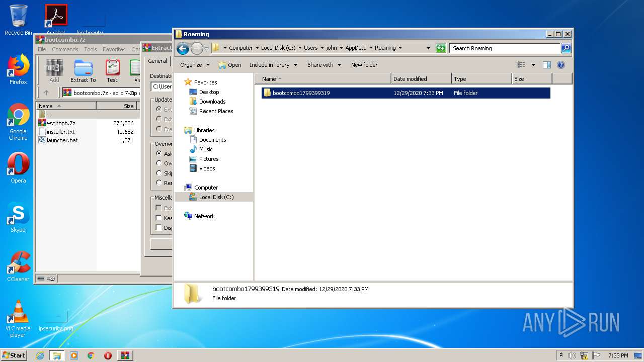Open address bar history dropdown
The image size is (644, 362).
click(x=428, y=48)
